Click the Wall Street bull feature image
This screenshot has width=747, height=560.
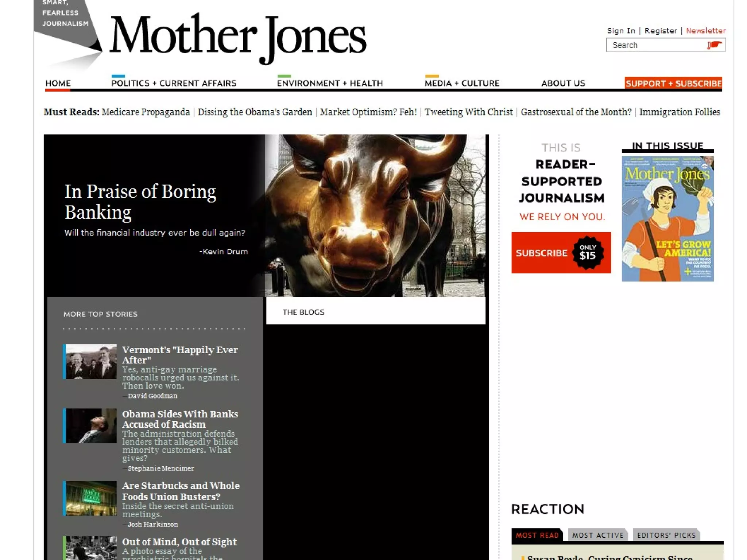[x=376, y=215]
